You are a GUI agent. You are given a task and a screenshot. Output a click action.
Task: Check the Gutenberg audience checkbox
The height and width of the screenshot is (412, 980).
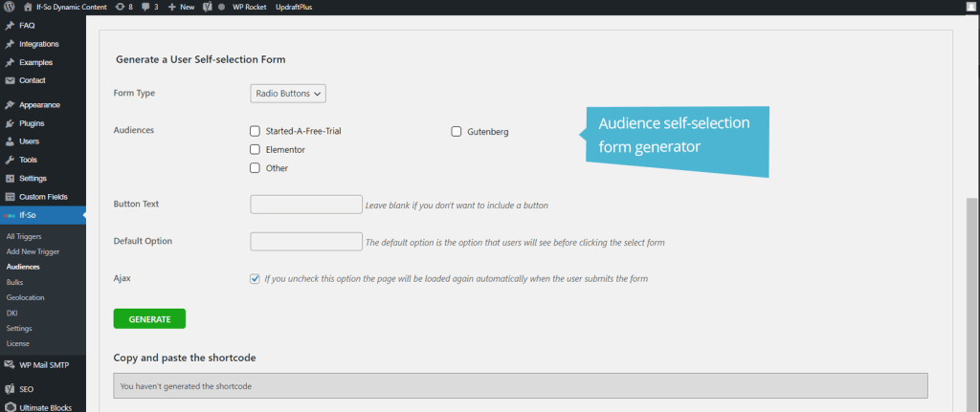tap(457, 132)
